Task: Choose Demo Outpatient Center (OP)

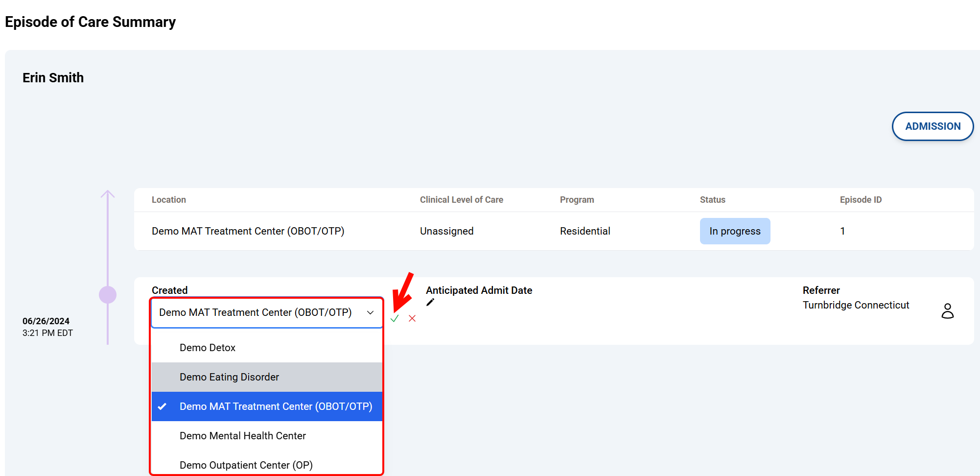Action: pos(246,465)
